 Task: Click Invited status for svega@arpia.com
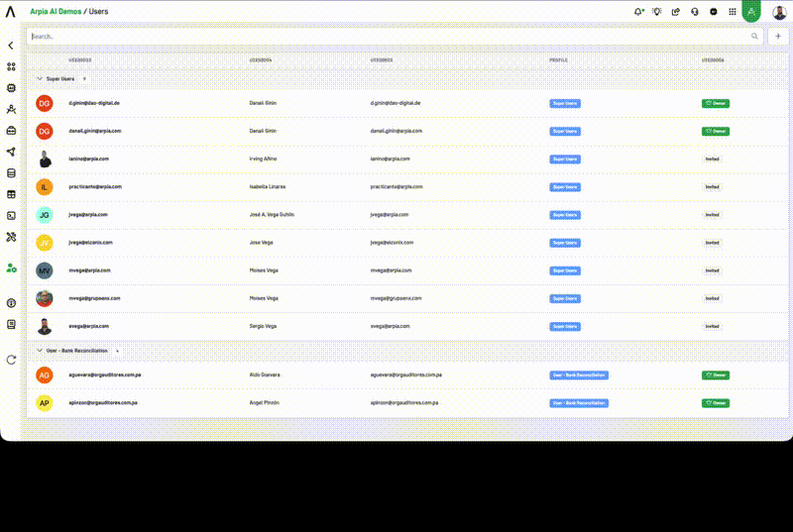(712, 326)
